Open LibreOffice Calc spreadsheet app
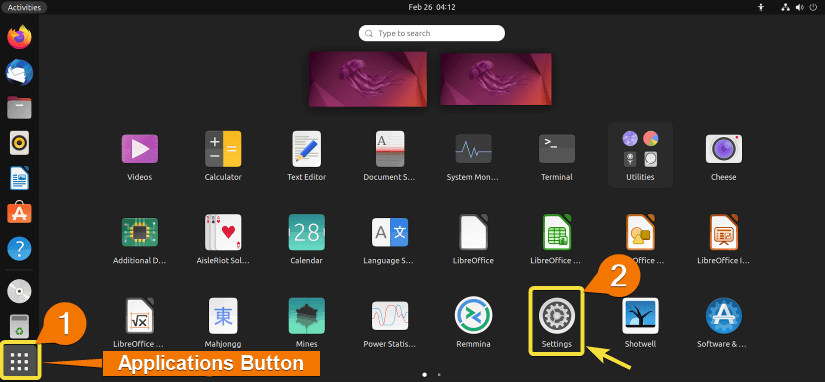 tap(557, 232)
